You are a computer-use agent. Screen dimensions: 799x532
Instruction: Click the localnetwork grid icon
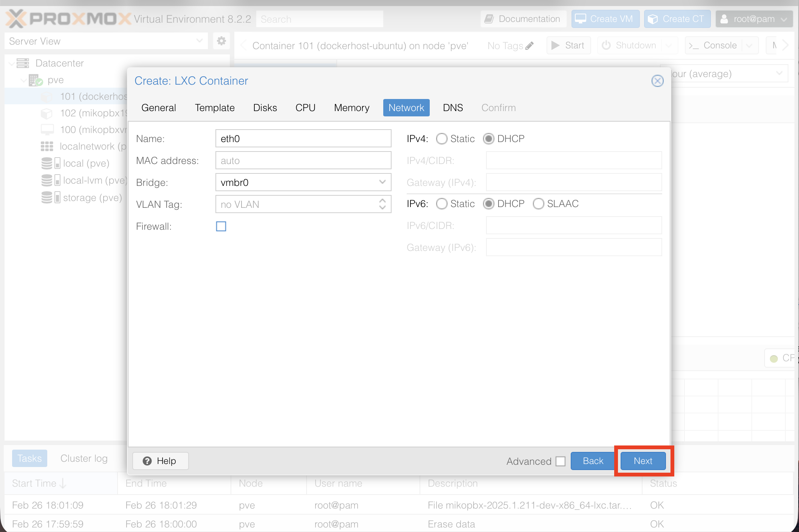(x=47, y=146)
